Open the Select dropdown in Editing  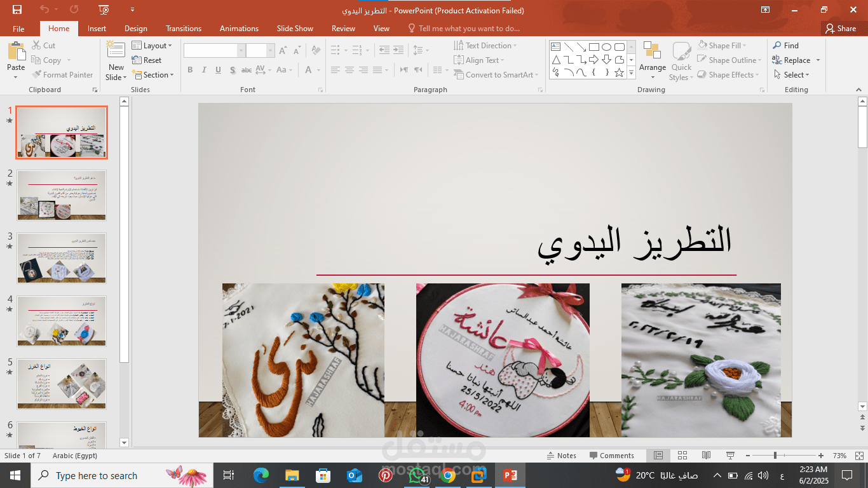[791, 75]
